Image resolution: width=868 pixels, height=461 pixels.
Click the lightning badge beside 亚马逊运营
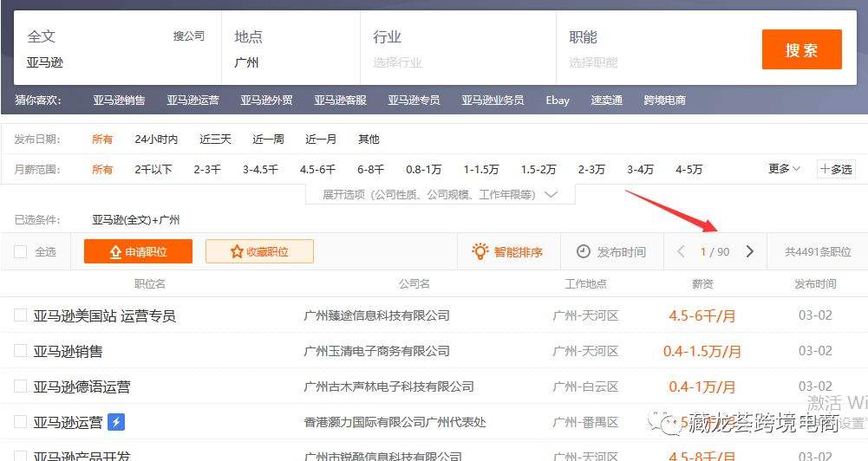coord(116,422)
